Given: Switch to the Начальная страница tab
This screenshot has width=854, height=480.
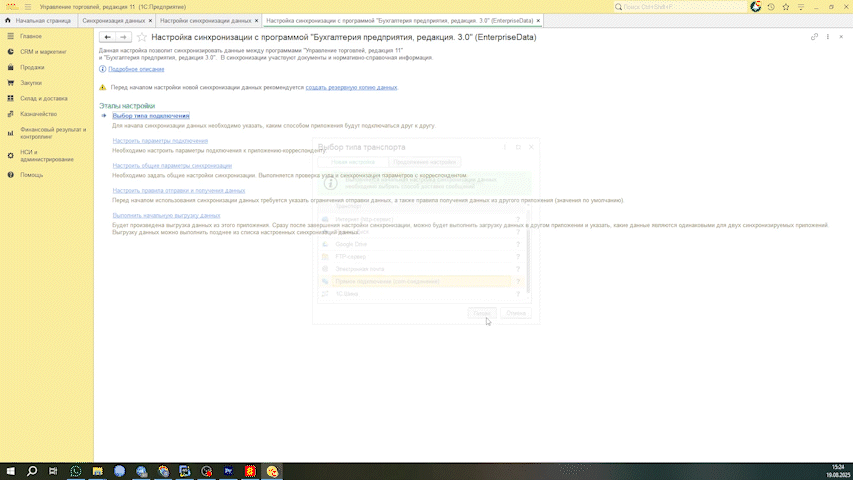Looking at the screenshot, I should [x=38, y=21].
